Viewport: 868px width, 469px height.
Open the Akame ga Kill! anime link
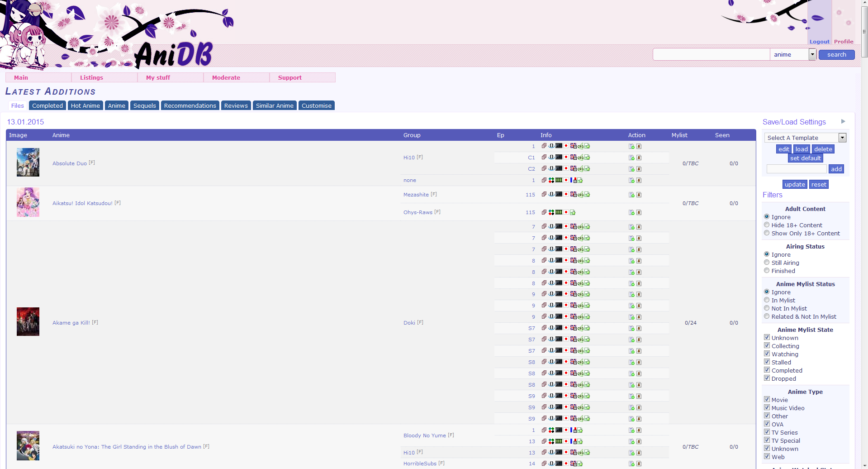pyautogui.click(x=71, y=323)
